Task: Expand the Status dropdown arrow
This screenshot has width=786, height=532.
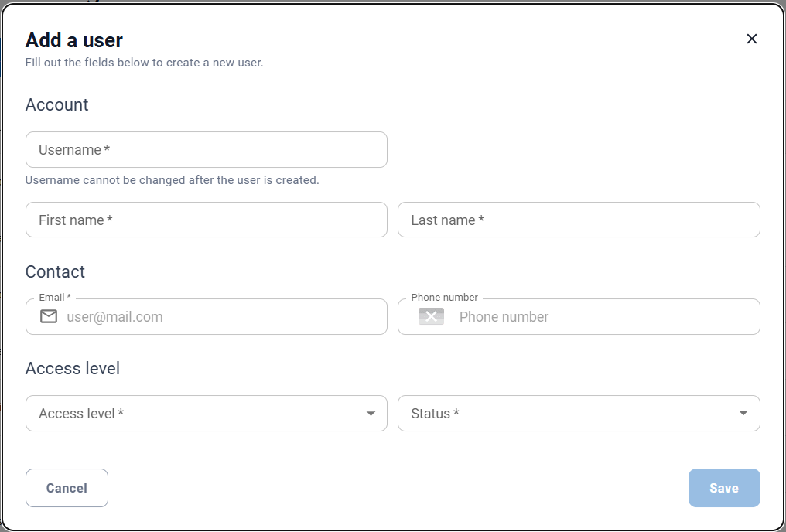Action: 743,414
